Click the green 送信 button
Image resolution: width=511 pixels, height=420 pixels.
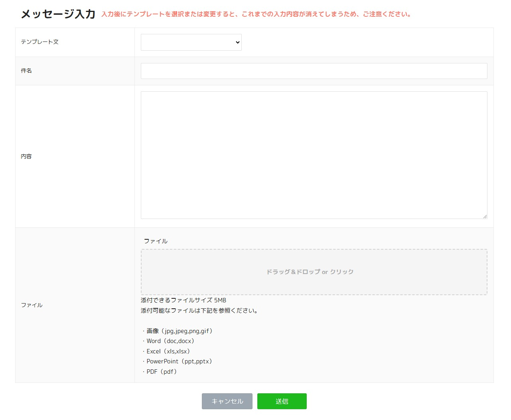282,401
